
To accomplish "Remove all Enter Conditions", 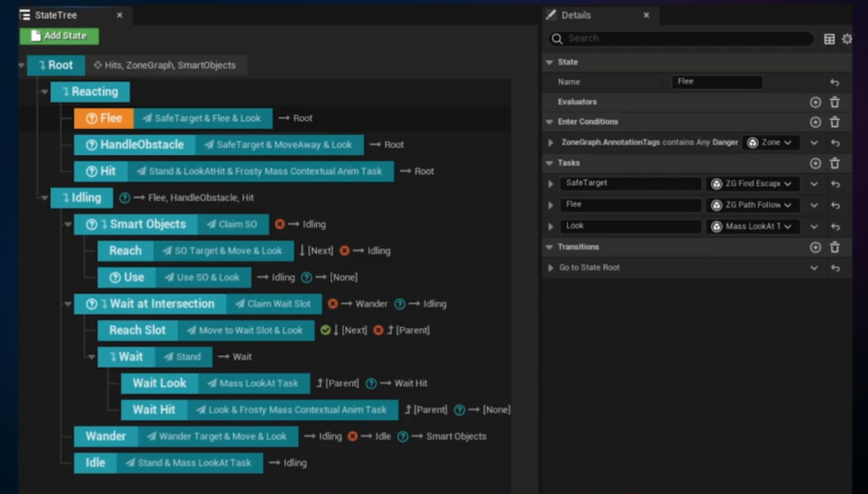I will click(x=834, y=122).
